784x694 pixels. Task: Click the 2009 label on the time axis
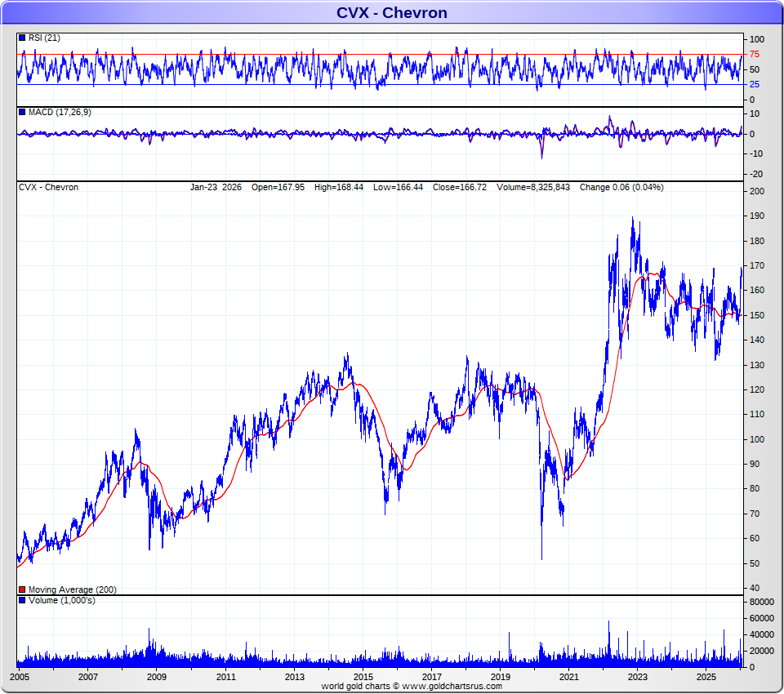[157, 677]
